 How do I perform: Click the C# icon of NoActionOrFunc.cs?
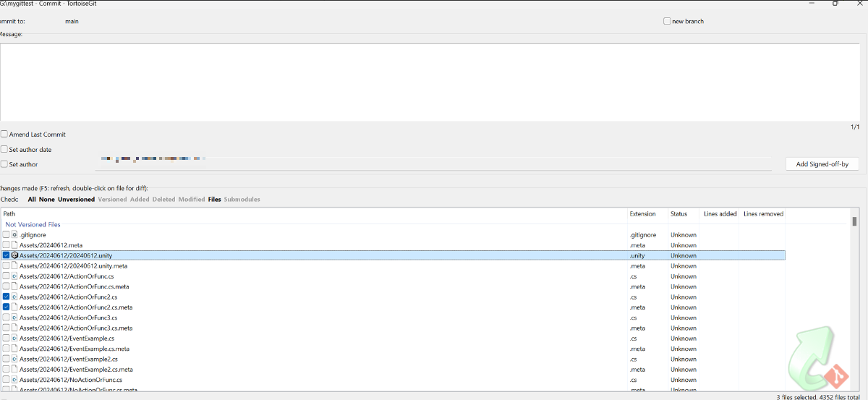pyautogui.click(x=14, y=380)
